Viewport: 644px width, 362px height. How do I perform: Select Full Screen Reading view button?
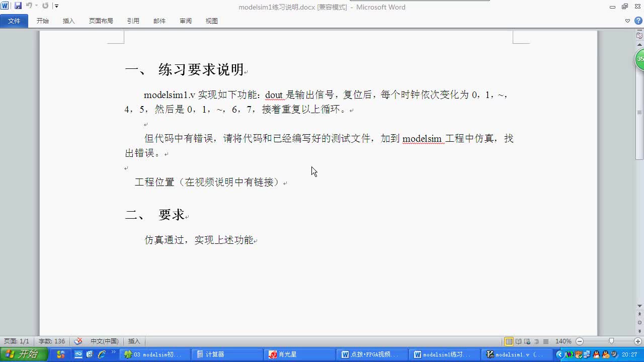(518, 341)
